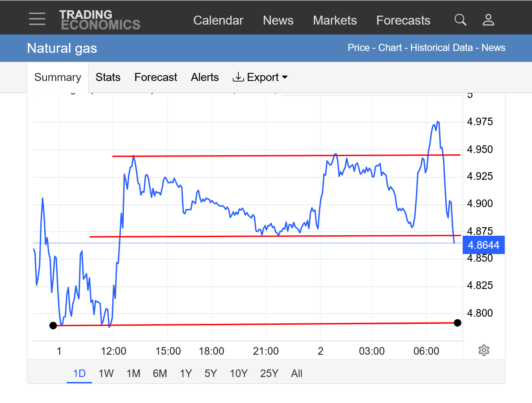Go to Calendar in top navigation
This screenshot has width=532, height=403.
(218, 21)
